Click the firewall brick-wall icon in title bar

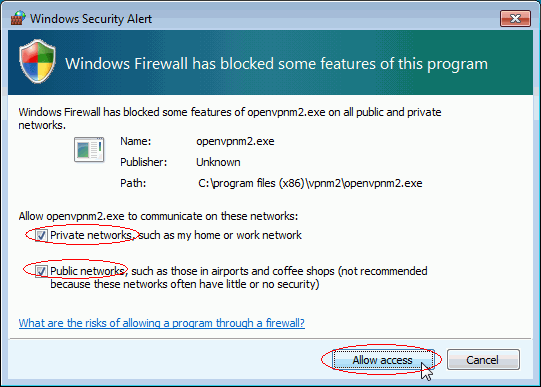pyautogui.click(x=18, y=18)
